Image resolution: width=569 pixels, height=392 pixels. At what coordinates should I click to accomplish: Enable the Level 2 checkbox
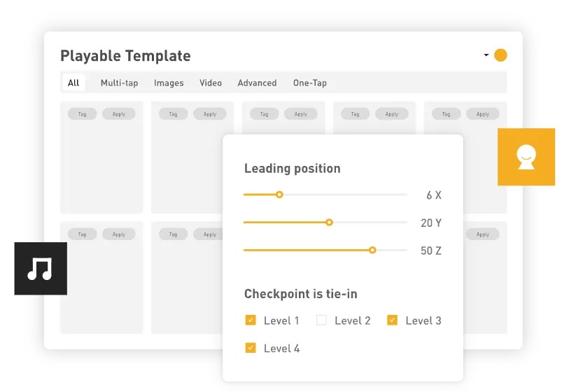321,321
